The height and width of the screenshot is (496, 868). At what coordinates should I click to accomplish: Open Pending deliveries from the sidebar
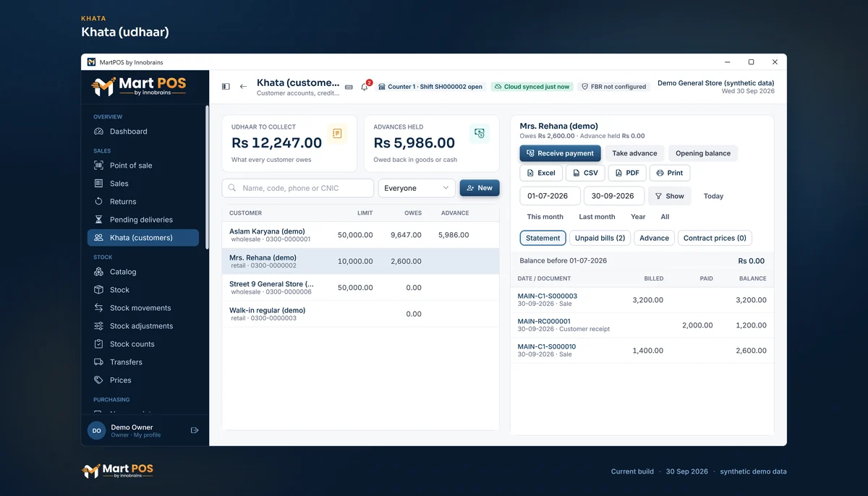click(143, 220)
